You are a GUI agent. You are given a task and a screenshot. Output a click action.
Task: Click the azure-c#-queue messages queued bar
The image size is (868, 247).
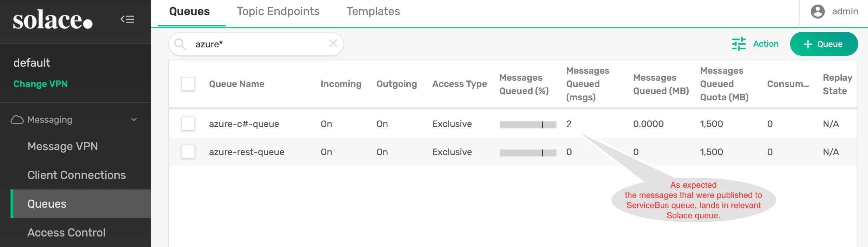coord(528,125)
